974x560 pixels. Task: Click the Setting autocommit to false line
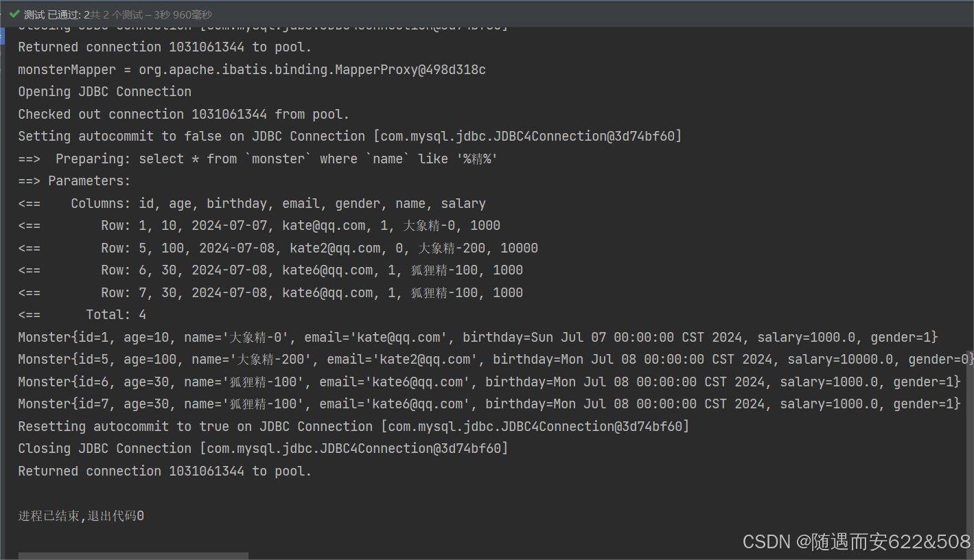tap(350, 137)
